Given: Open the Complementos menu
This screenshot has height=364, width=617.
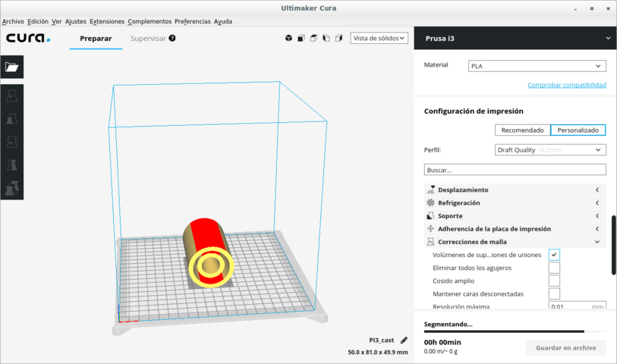Looking at the screenshot, I should coord(150,21).
